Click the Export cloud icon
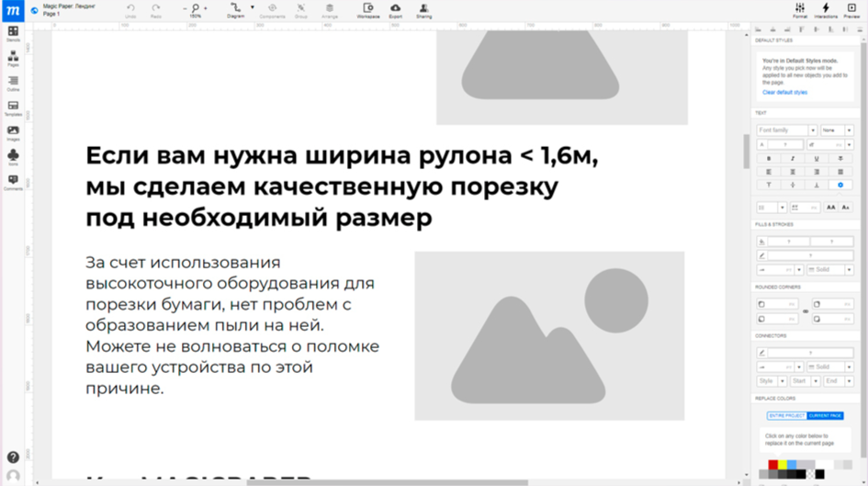The image size is (868, 486). tap(395, 10)
